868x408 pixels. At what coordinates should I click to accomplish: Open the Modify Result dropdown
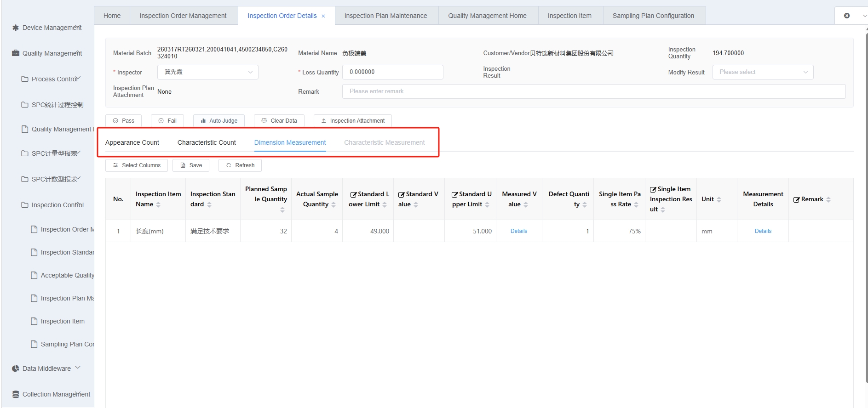pyautogui.click(x=763, y=72)
